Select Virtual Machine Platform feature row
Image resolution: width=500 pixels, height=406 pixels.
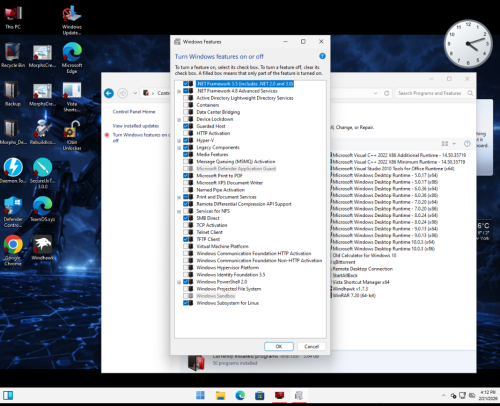point(222,246)
